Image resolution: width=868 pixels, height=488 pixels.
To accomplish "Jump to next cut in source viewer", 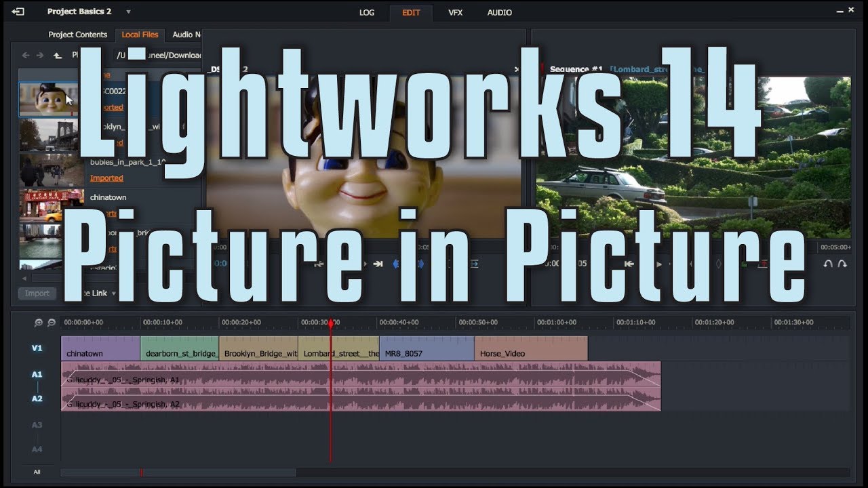I will [378, 264].
